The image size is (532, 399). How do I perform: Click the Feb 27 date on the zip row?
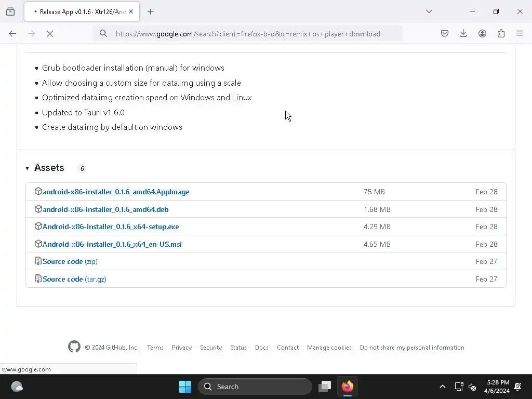486,262
